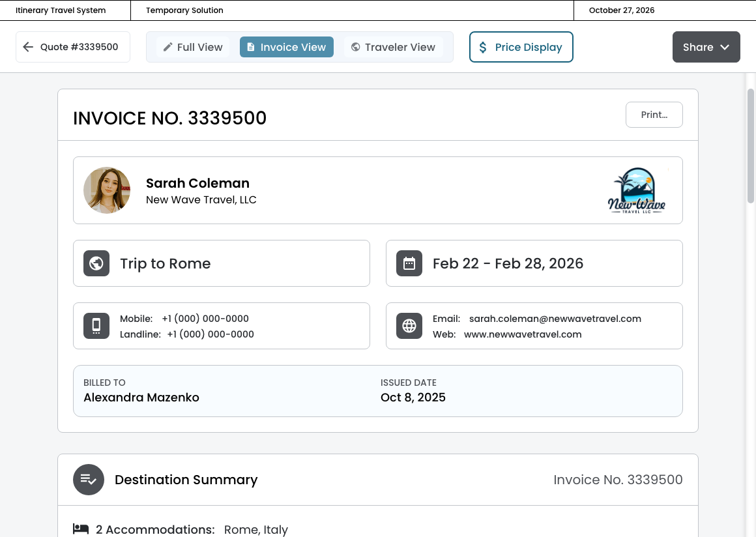Select the Invoice View toggle

tap(287, 47)
